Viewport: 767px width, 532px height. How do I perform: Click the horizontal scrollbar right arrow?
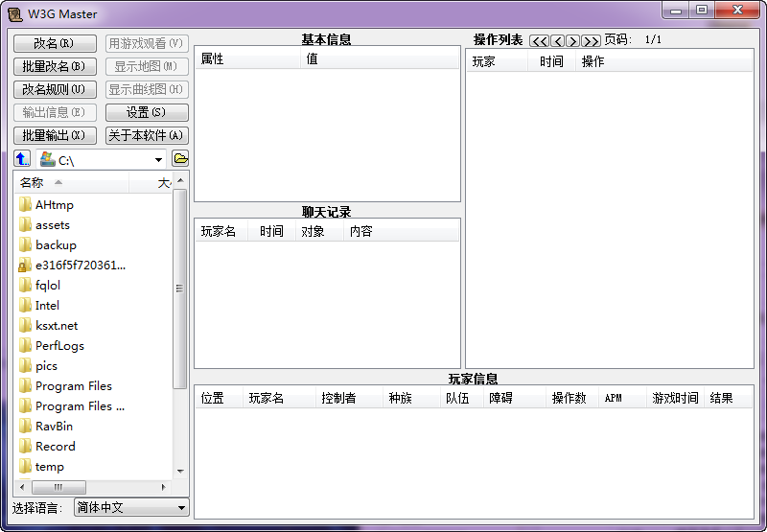(x=163, y=487)
